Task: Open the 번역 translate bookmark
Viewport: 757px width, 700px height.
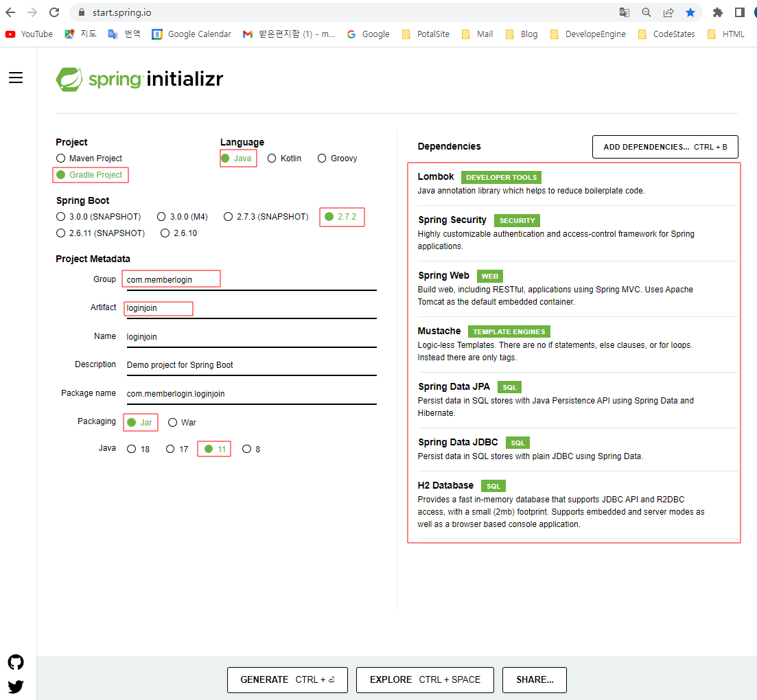Action: [x=124, y=34]
